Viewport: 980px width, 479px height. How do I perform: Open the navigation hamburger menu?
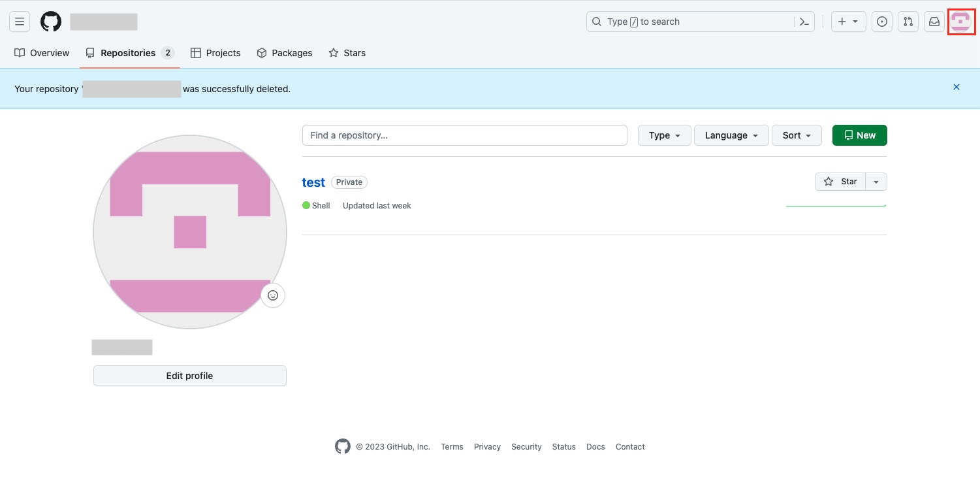(19, 21)
